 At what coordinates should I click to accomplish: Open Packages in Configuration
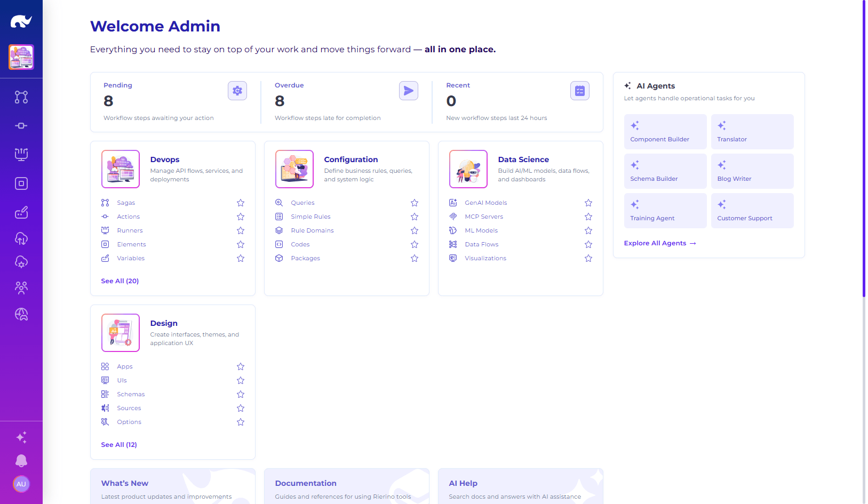(x=305, y=258)
